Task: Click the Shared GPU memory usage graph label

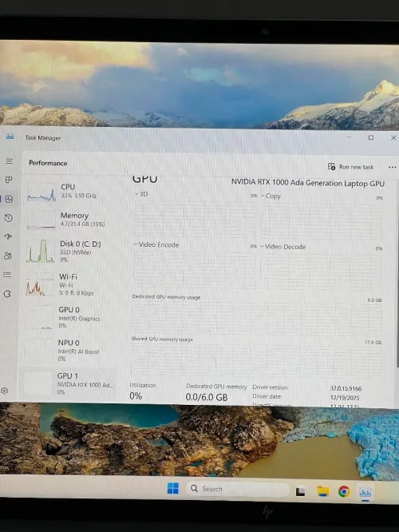Action: coord(162,339)
